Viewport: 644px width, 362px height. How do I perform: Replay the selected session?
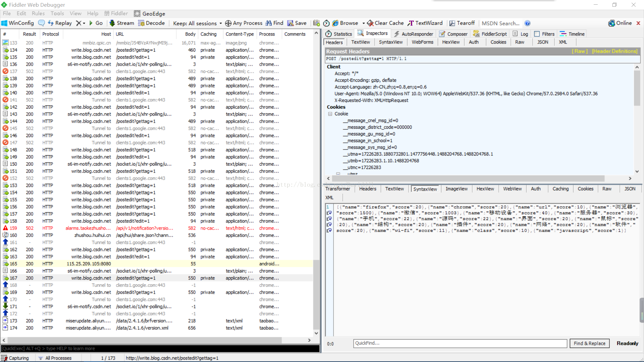pos(60,23)
